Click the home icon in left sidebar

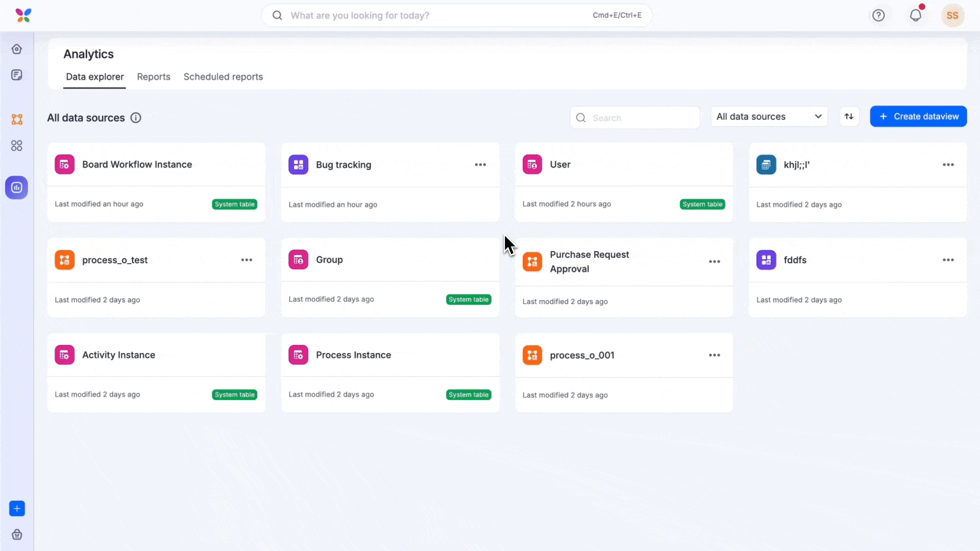pyautogui.click(x=17, y=49)
